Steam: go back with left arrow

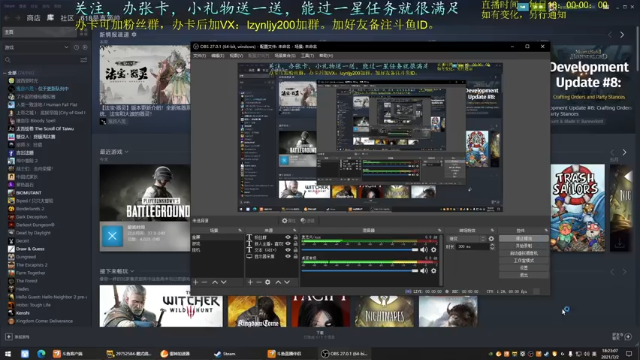coord(7,18)
